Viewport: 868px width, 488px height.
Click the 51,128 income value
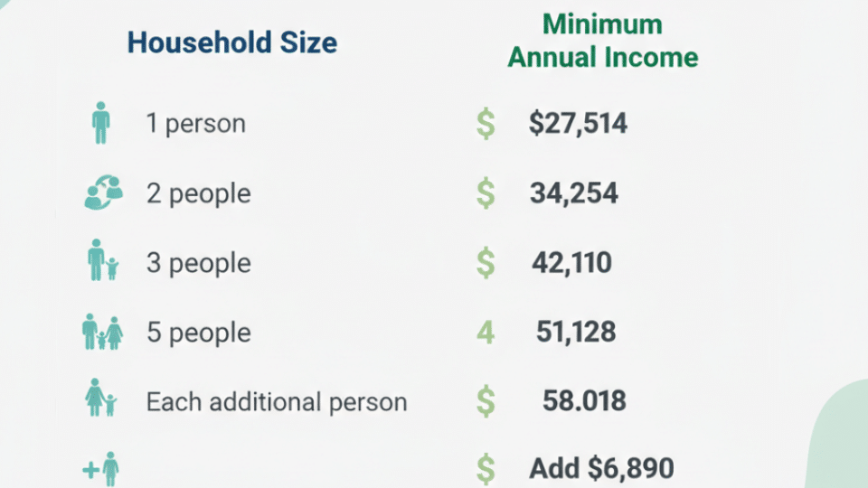[x=576, y=332]
